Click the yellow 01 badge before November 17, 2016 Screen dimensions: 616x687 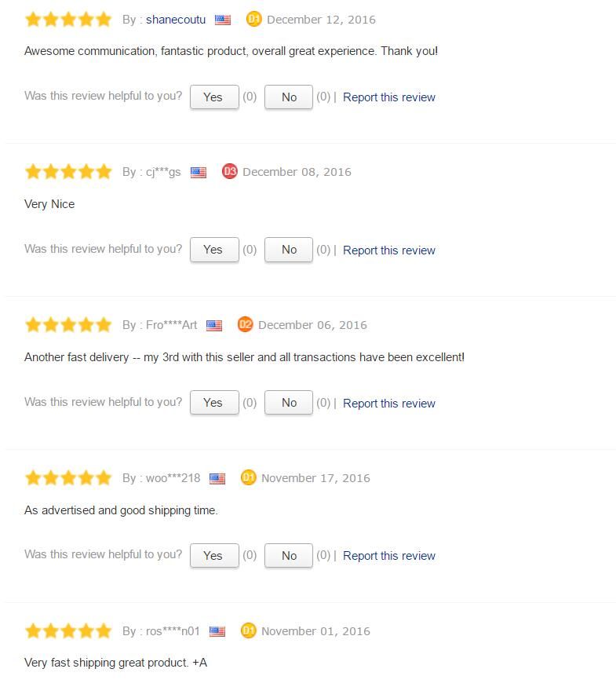click(x=248, y=477)
